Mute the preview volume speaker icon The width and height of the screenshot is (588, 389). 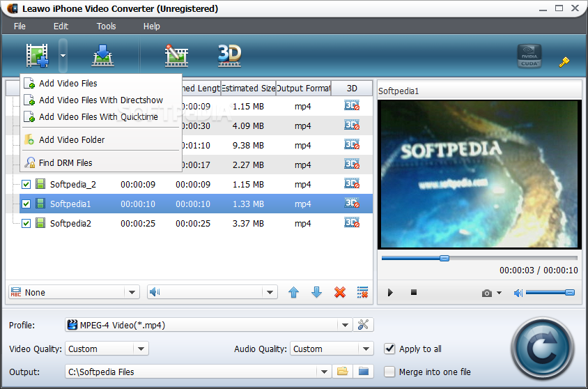(x=518, y=293)
